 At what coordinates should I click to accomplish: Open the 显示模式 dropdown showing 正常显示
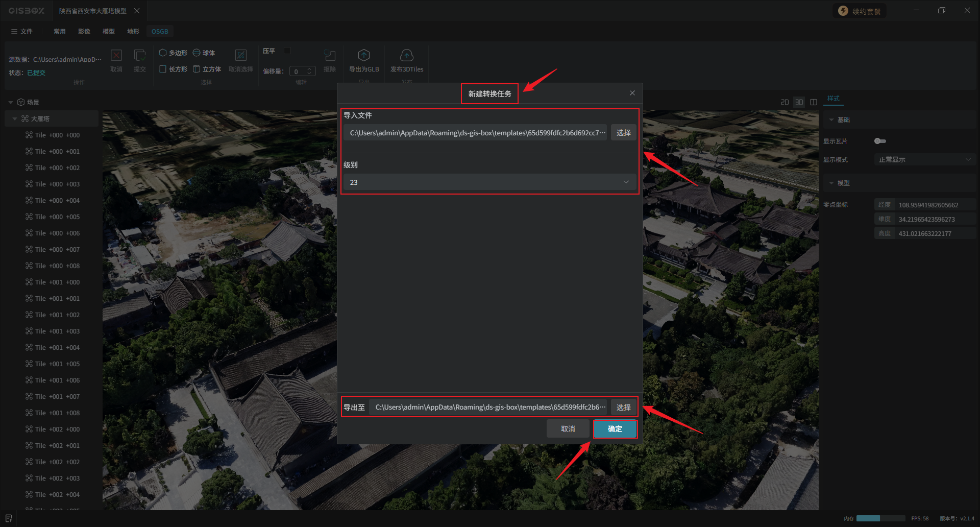coord(924,160)
